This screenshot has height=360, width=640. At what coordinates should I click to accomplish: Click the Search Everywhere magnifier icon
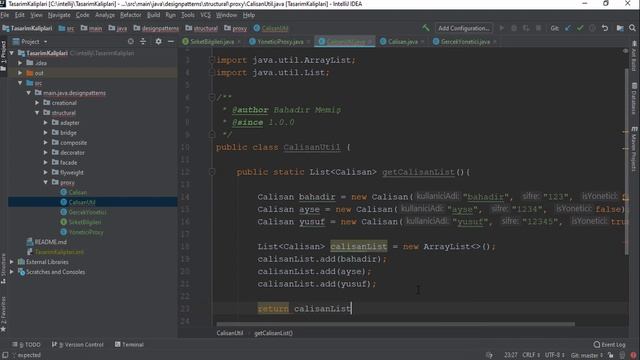tap(632, 28)
